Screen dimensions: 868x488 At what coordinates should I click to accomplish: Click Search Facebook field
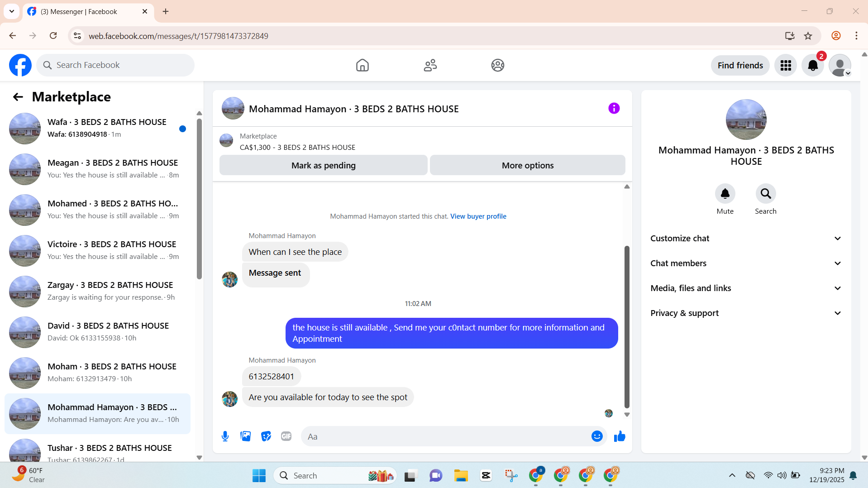tap(115, 65)
